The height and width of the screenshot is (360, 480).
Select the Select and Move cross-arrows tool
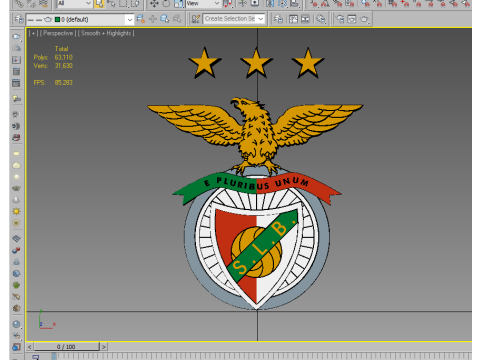tap(154, 4)
